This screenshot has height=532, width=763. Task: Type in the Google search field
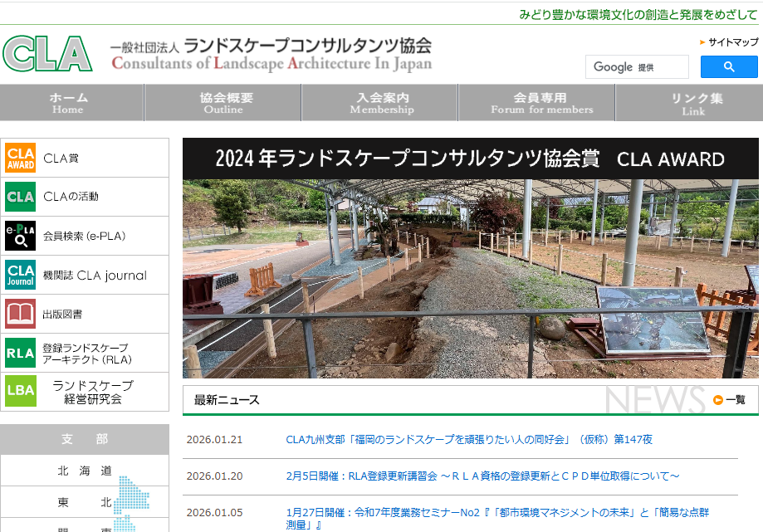pos(637,67)
